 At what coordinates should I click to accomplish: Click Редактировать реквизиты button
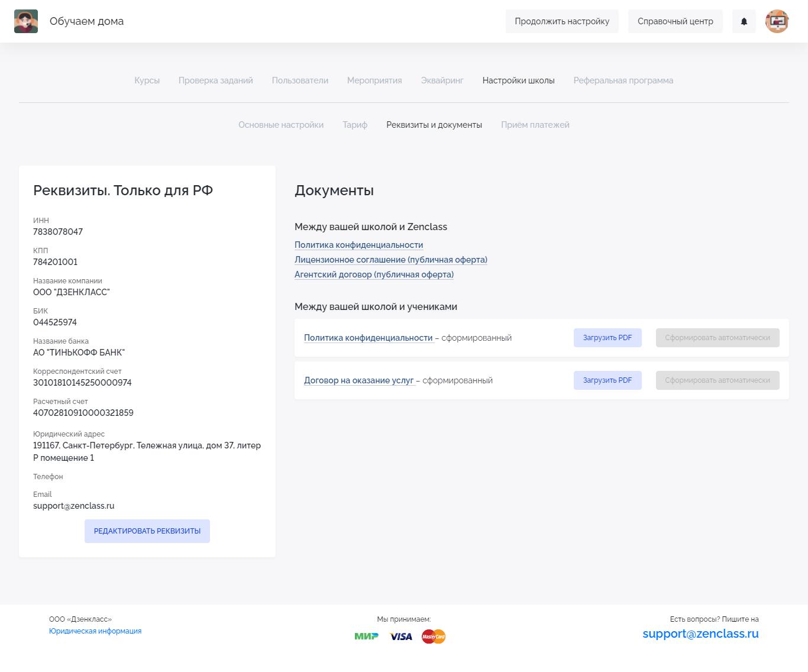coord(147,531)
